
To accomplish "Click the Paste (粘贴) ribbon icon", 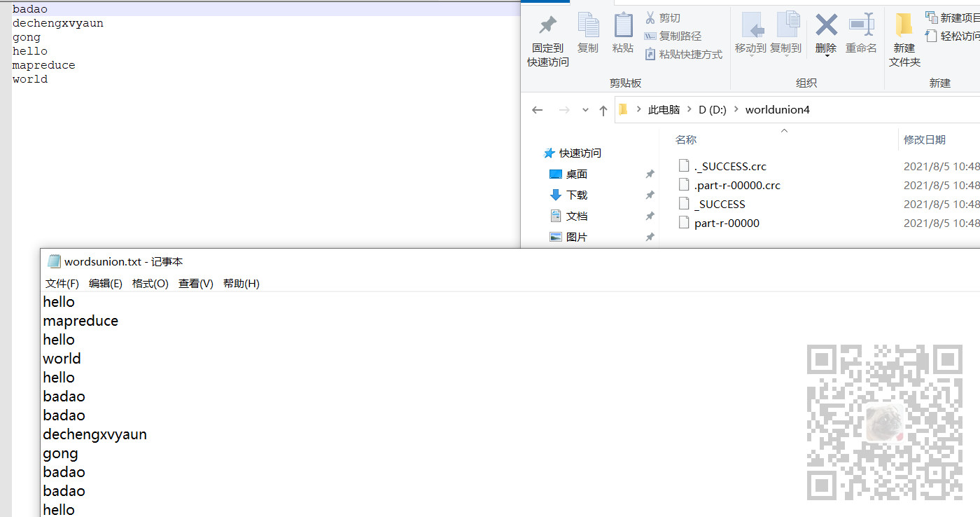I will click(x=623, y=34).
